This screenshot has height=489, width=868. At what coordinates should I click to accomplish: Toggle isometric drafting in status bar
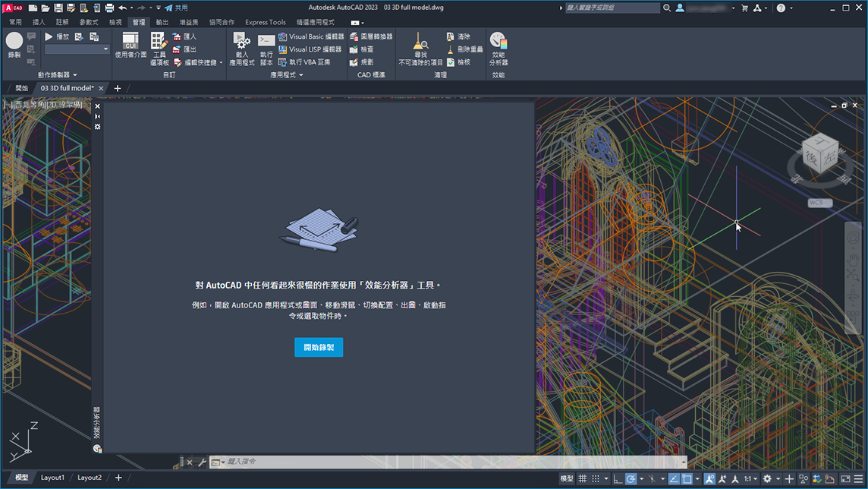[x=652, y=478]
